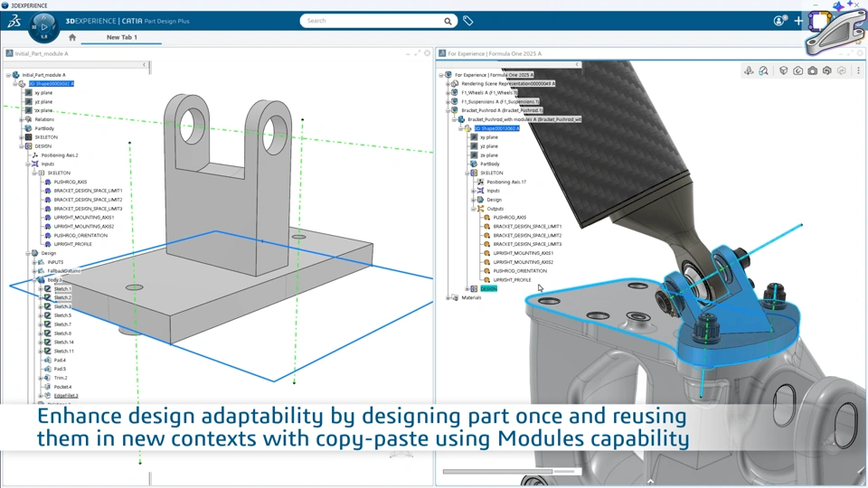The width and height of the screenshot is (868, 488).
Task: Click Design icon under right SKELETON
Action: pyautogui.click(x=480, y=200)
